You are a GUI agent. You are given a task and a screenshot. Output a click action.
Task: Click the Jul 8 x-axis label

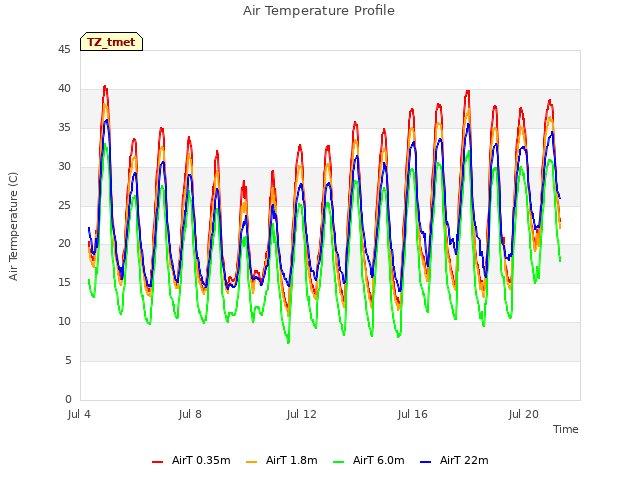click(x=190, y=414)
